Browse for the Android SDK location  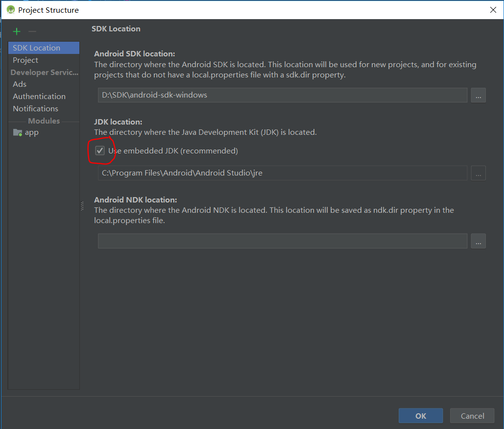(x=478, y=95)
